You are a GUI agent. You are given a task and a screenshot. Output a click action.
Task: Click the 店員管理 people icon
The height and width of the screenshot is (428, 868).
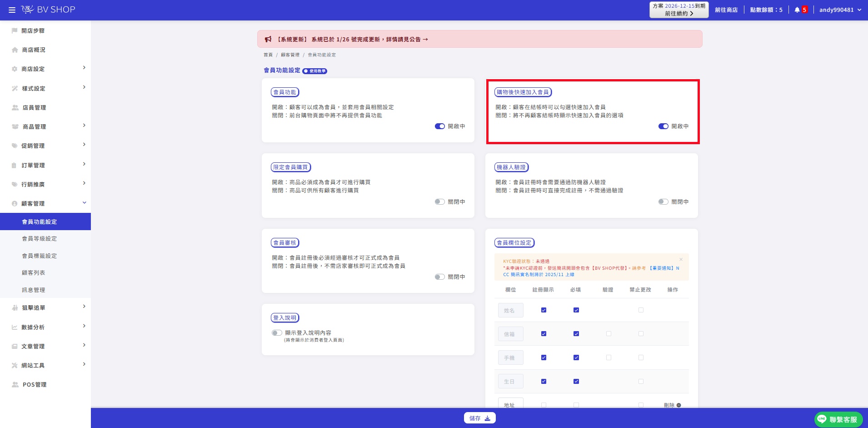(x=15, y=107)
